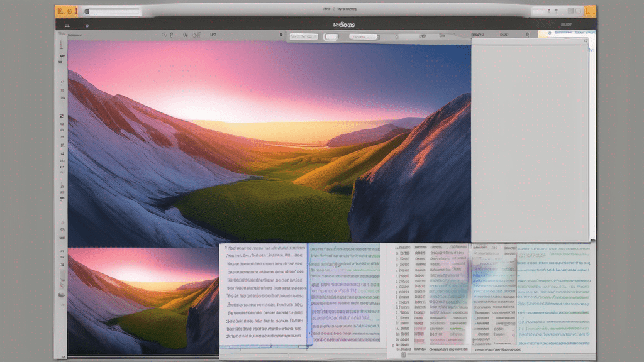This screenshot has width=644, height=362.
Task: Click the first small icon in the toolbar above the canvas
Action: coord(165,35)
